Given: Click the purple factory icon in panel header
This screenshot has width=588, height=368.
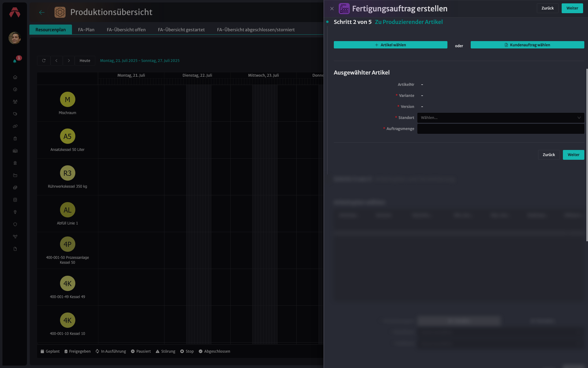Looking at the screenshot, I should tap(344, 9).
